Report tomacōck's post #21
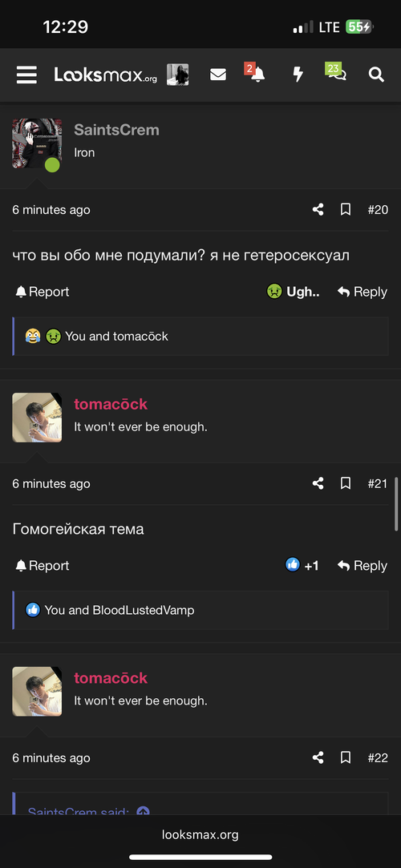Image resolution: width=401 pixels, height=868 pixels. [43, 566]
